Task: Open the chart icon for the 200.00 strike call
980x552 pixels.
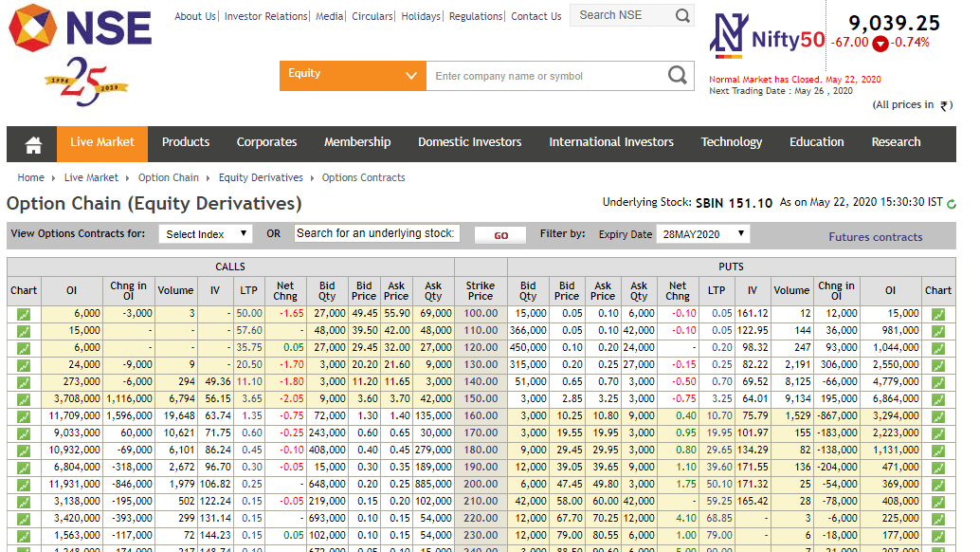Action: coord(23,481)
